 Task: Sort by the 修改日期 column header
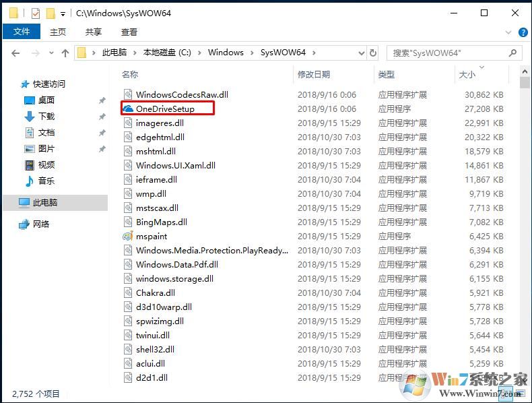314,74
